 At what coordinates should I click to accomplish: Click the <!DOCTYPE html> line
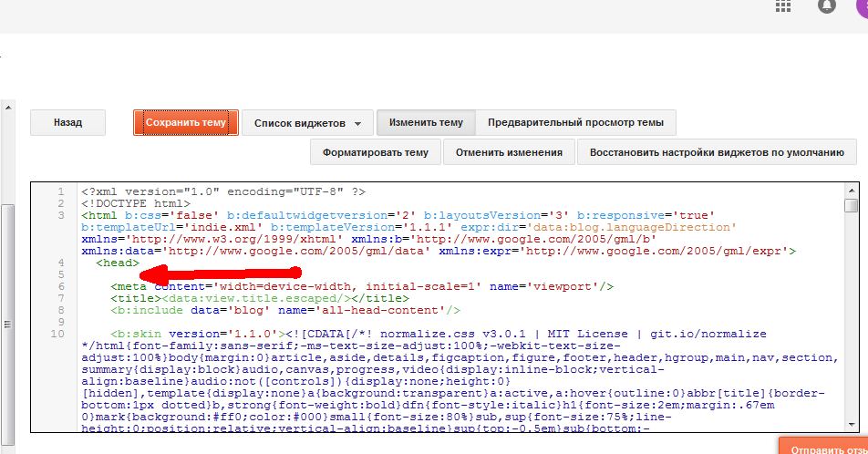[136, 203]
